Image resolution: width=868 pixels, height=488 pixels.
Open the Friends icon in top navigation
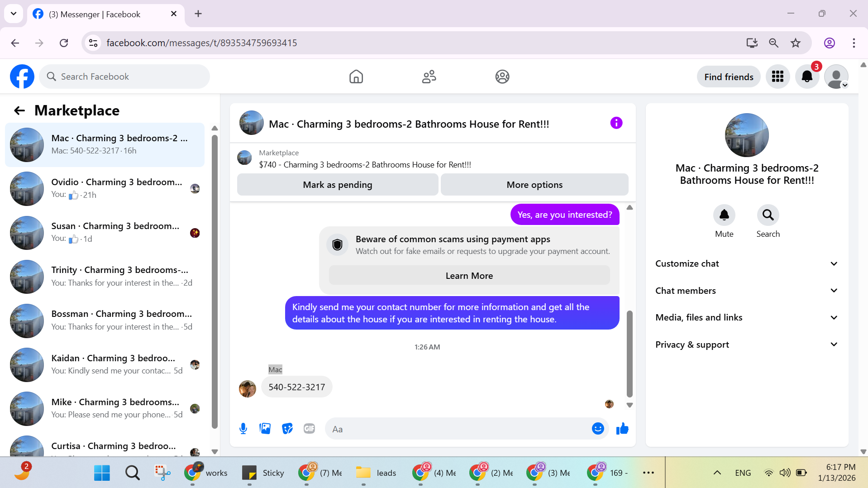click(429, 77)
